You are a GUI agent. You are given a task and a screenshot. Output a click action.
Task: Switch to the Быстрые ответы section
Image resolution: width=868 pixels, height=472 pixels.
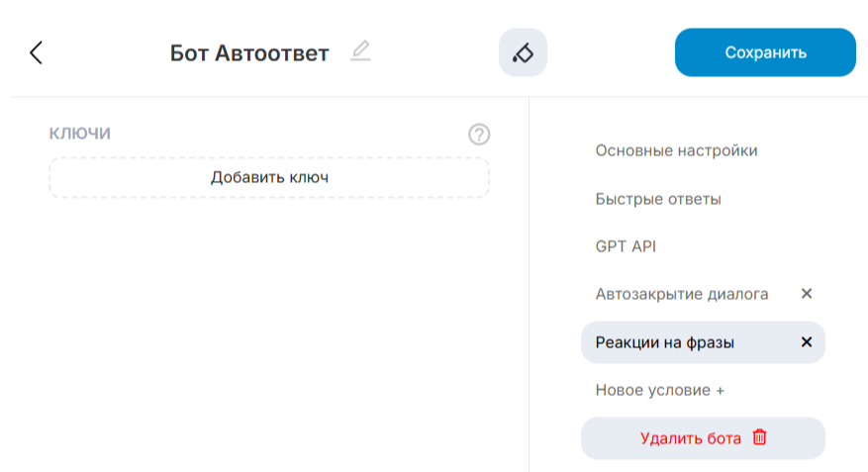click(658, 199)
